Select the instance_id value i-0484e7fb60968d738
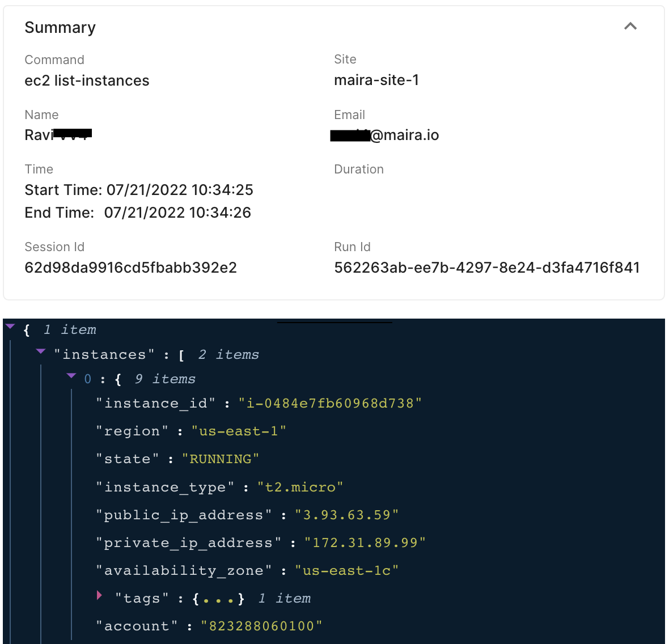This screenshot has height=644, width=669. click(330, 403)
